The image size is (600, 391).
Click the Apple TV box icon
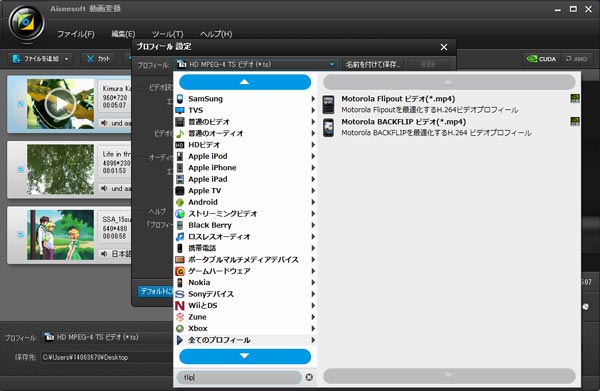coord(180,191)
